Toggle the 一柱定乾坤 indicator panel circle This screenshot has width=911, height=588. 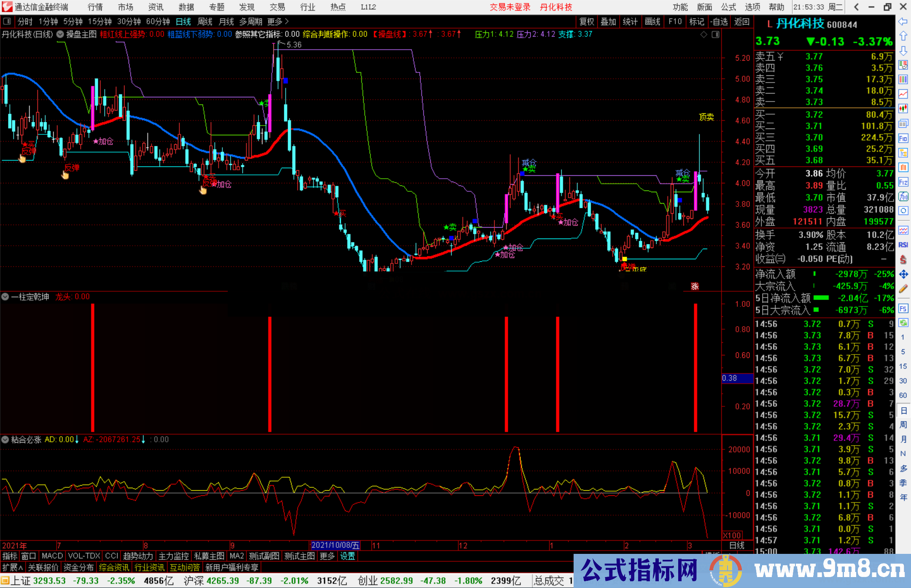[5, 297]
